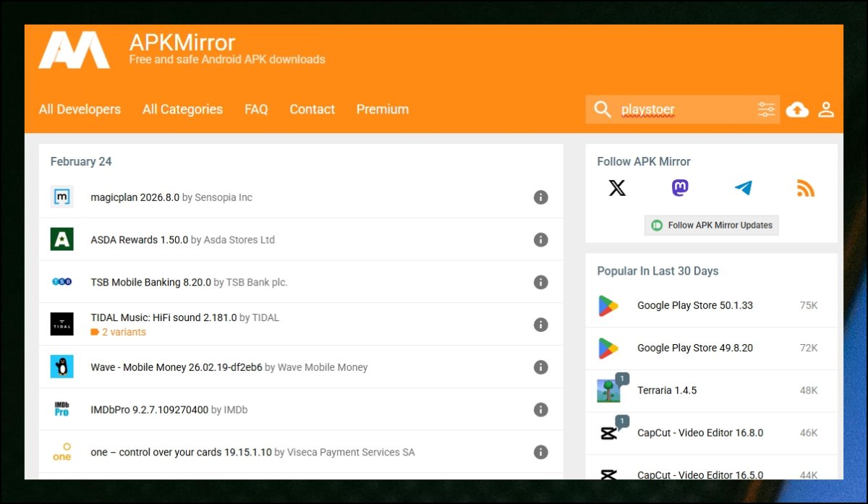
Task: Open the one app icon
Action: (62, 452)
